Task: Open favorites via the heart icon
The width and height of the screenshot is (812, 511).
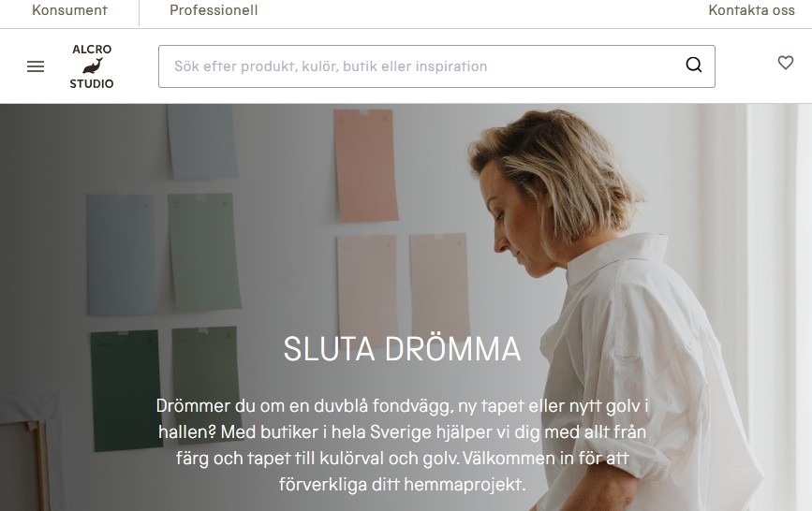Action: pos(786,63)
